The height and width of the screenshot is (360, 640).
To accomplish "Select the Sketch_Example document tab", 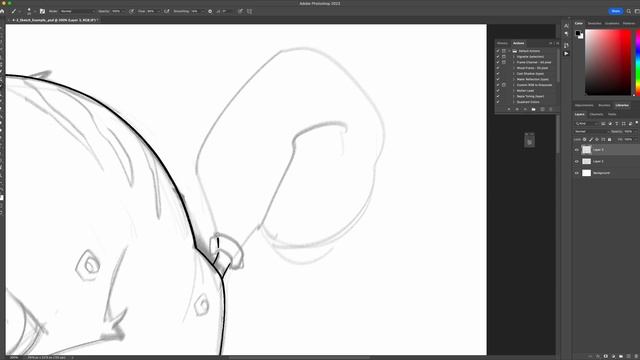I will coord(54,20).
